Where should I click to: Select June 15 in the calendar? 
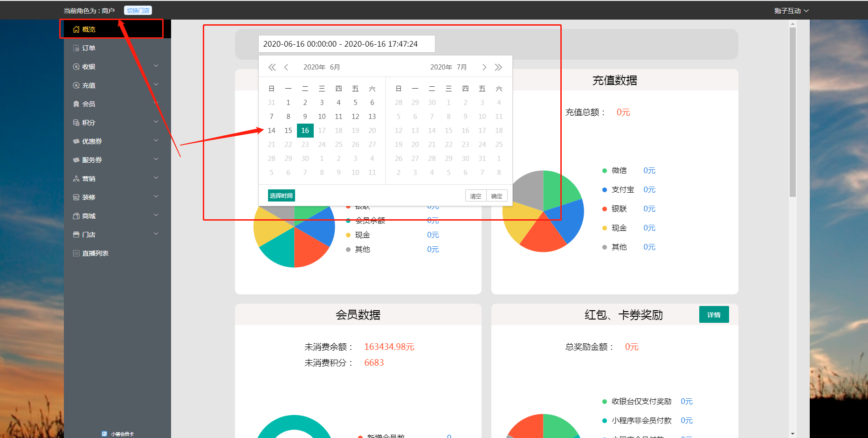289,131
